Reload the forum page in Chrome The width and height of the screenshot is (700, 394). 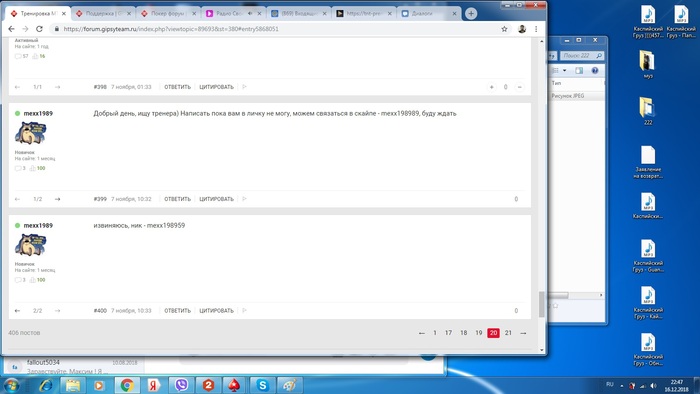pyautogui.click(x=39, y=29)
